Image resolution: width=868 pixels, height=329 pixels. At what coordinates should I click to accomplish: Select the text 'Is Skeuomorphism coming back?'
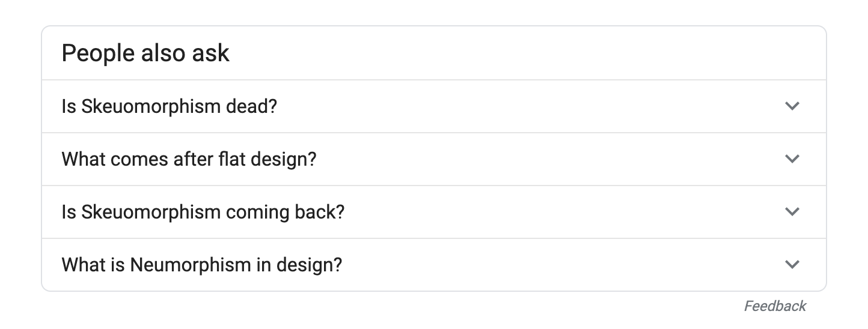point(203,213)
